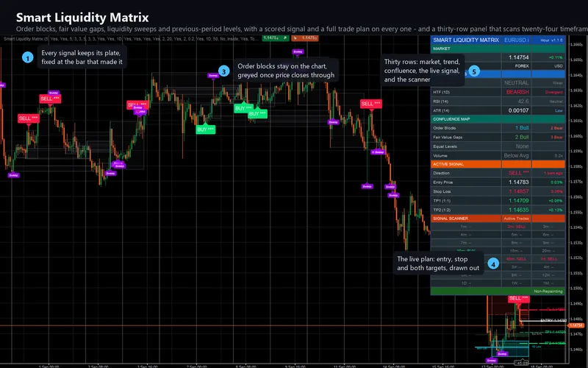
Task: Click the 42.6 RSI value
Action: tap(523, 102)
